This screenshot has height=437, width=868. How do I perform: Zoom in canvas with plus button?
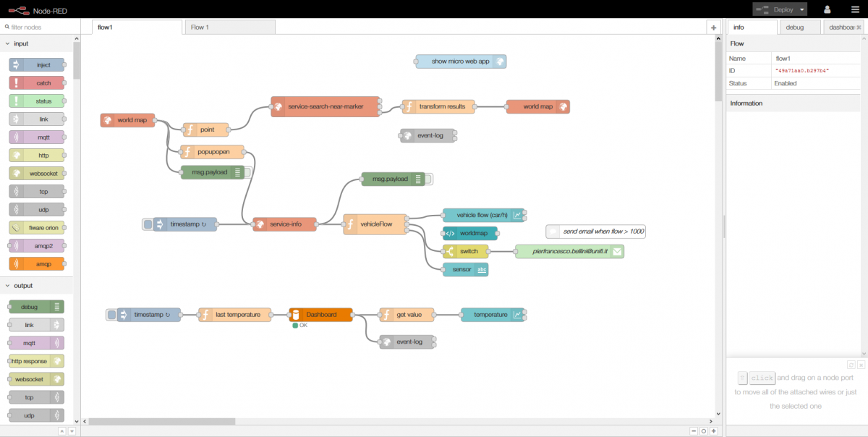click(714, 430)
